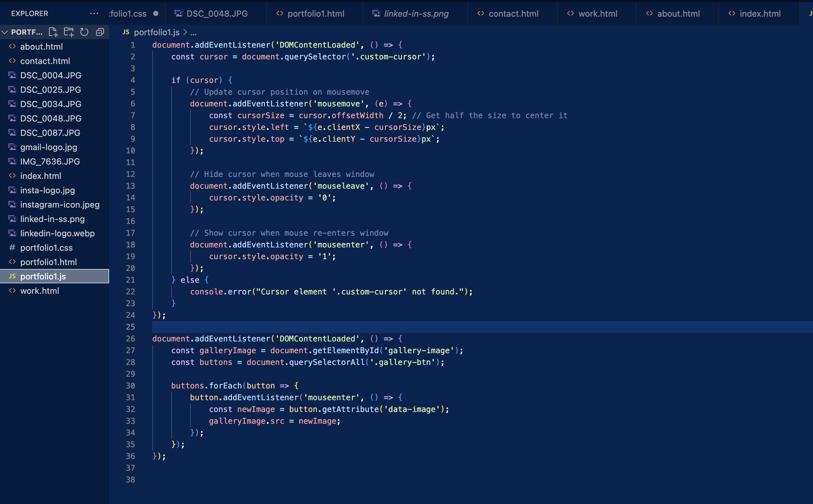Click the New Folder icon in Explorer
The height and width of the screenshot is (504, 813).
(69, 32)
